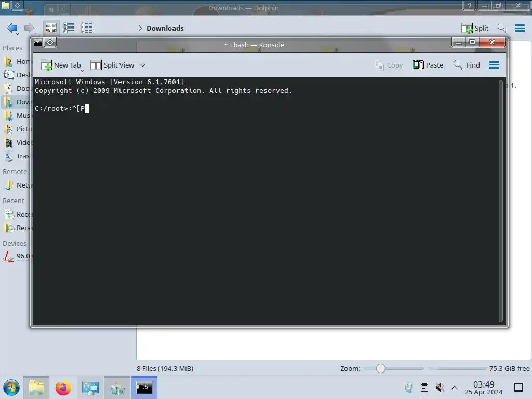The width and height of the screenshot is (532, 399).
Task: Expand hidden system tray icons arrow
Action: 455,388
